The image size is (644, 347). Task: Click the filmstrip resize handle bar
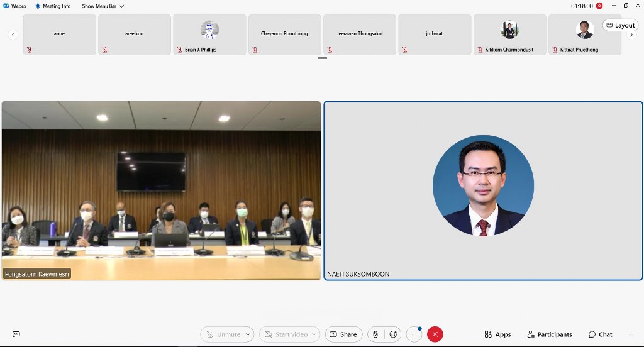(x=322, y=58)
